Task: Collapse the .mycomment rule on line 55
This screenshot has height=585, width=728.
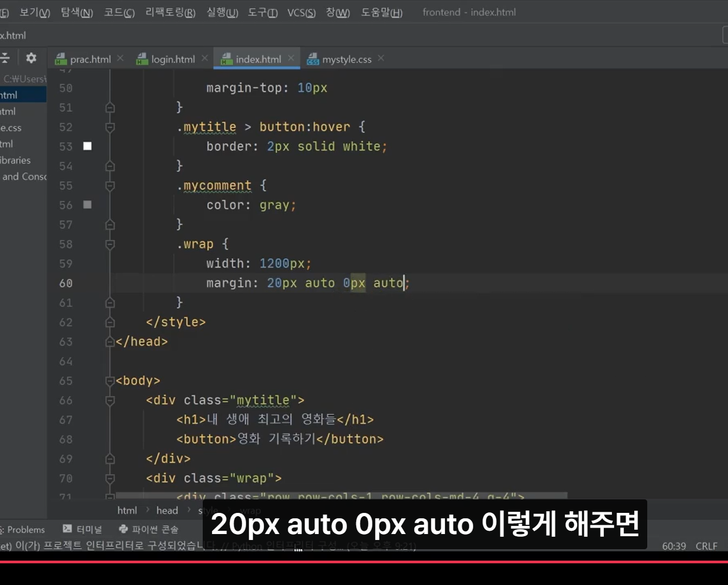Action: click(x=110, y=185)
